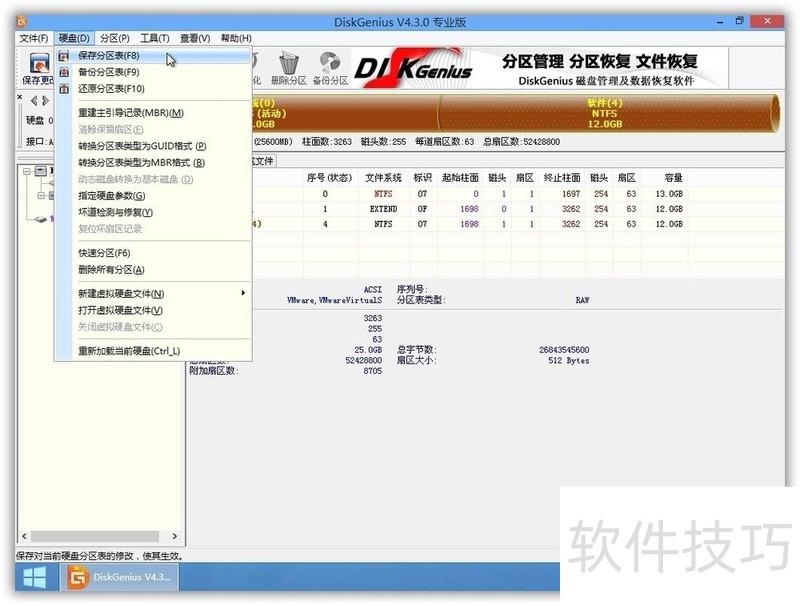Viewport: 800px width, 606px height.
Task: Choose 指定硬盘参数(G)
Action: tap(153, 196)
